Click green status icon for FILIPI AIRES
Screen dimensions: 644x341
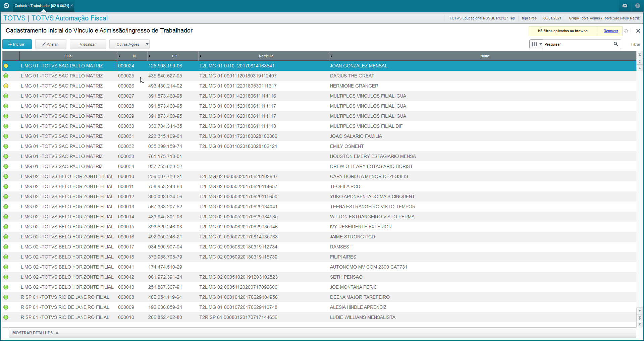[x=6, y=257]
